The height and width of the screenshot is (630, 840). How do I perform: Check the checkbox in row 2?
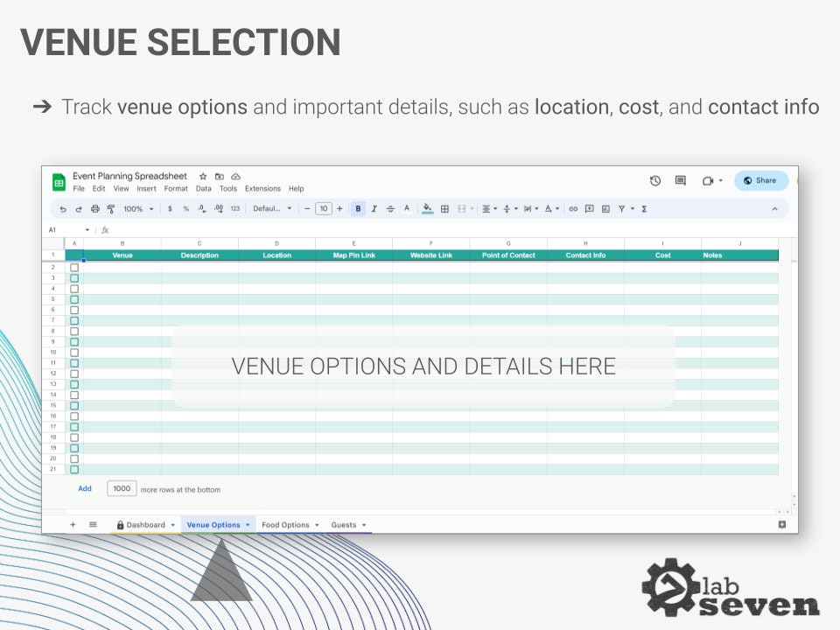tap(74, 268)
